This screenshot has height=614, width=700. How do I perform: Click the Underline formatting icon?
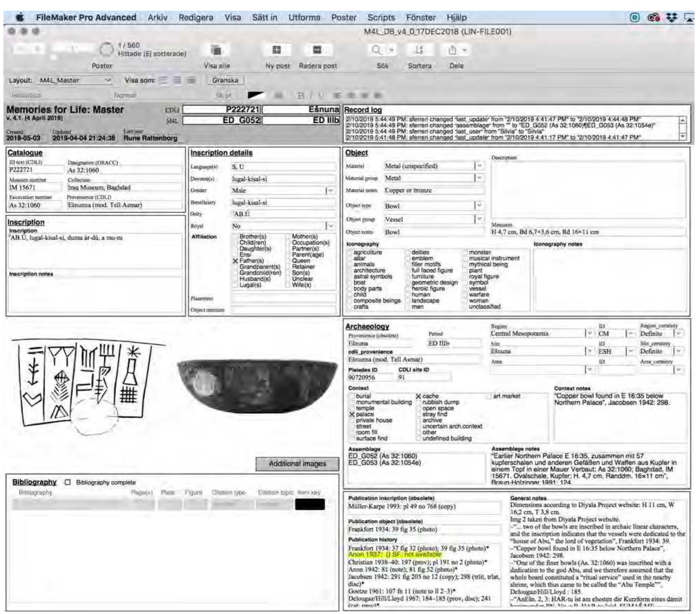pyautogui.click(x=321, y=95)
